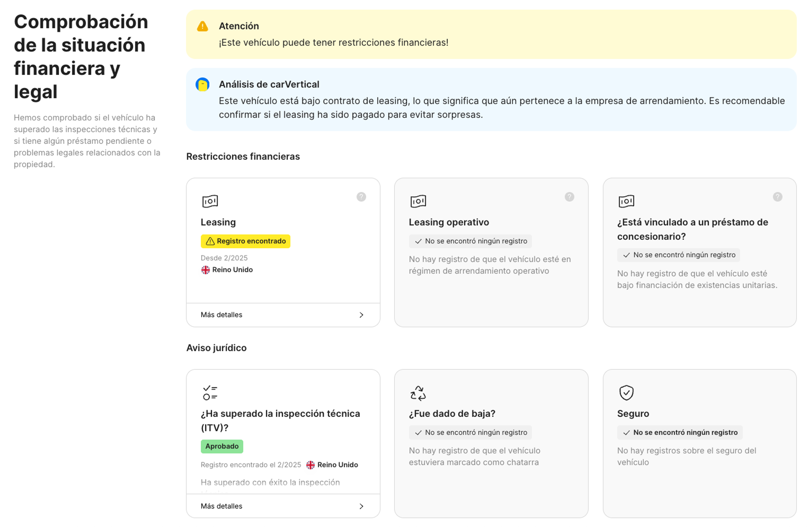Click the Análisis de carVertical heading
812x527 pixels.
pyautogui.click(x=269, y=84)
